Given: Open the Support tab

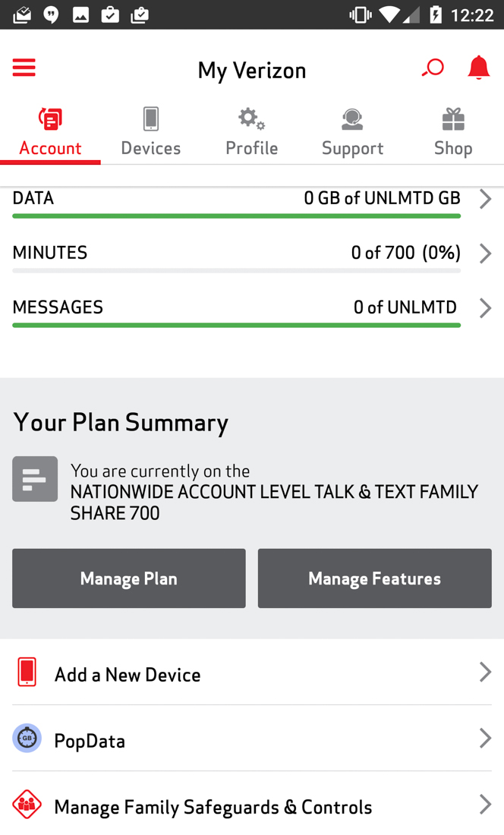Looking at the screenshot, I should (352, 132).
